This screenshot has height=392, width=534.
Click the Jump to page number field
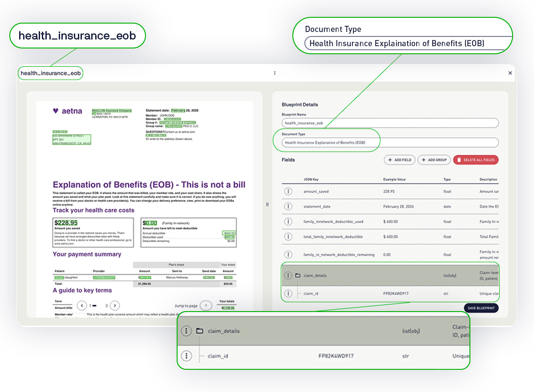click(205, 305)
